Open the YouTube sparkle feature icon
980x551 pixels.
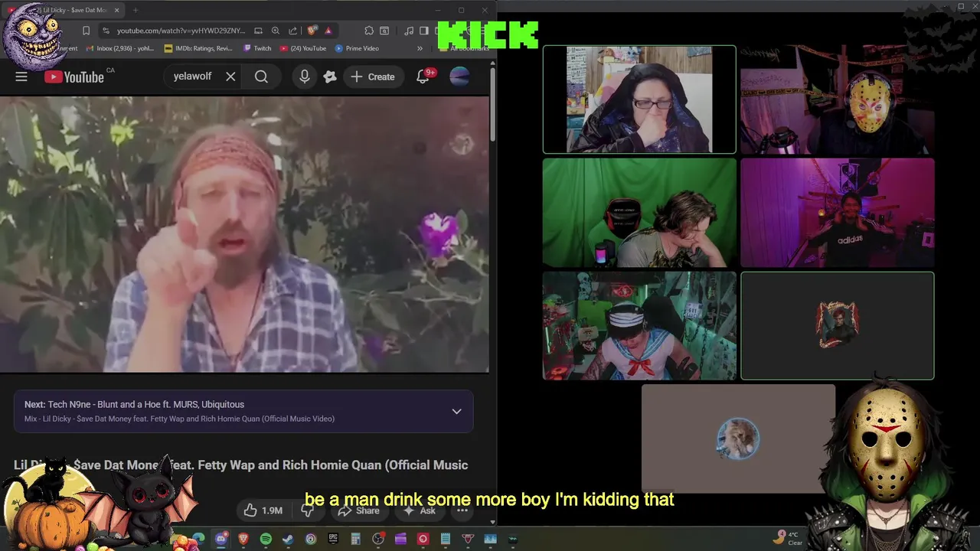(330, 77)
